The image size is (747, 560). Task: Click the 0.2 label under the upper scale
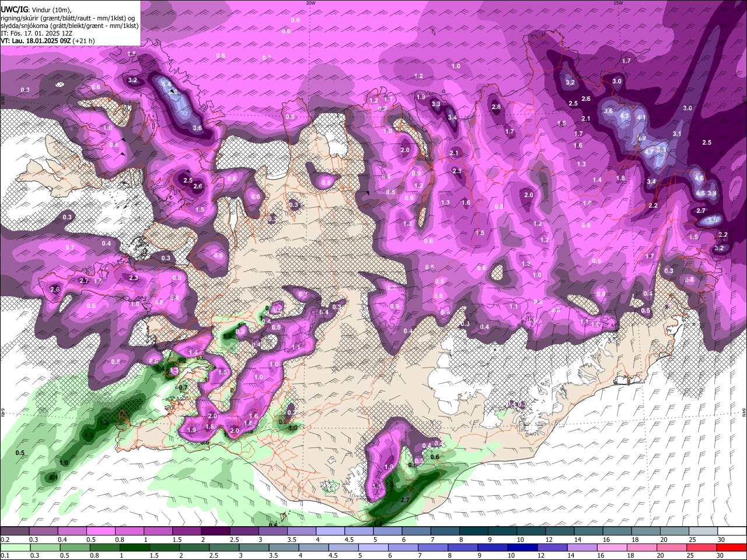(5, 540)
